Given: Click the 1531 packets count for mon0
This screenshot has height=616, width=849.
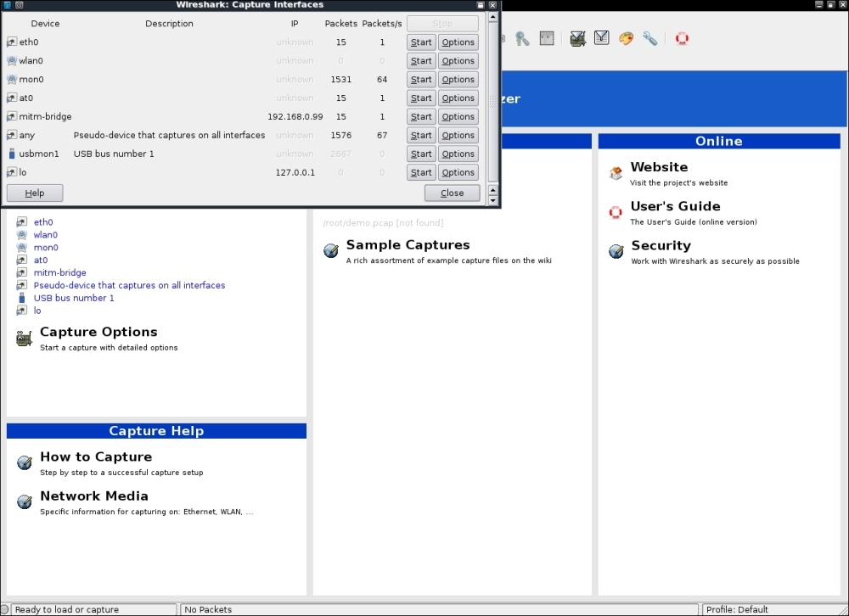Looking at the screenshot, I should pyautogui.click(x=341, y=80).
